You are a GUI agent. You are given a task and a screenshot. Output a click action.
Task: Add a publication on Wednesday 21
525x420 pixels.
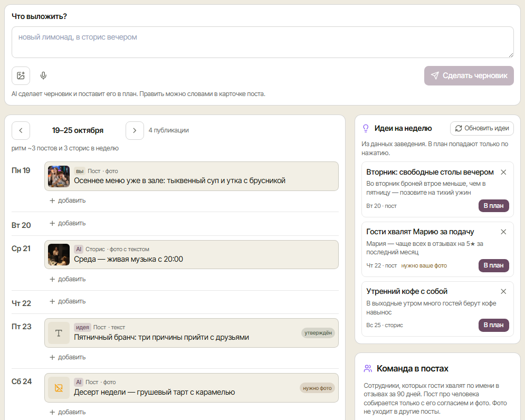coord(68,279)
